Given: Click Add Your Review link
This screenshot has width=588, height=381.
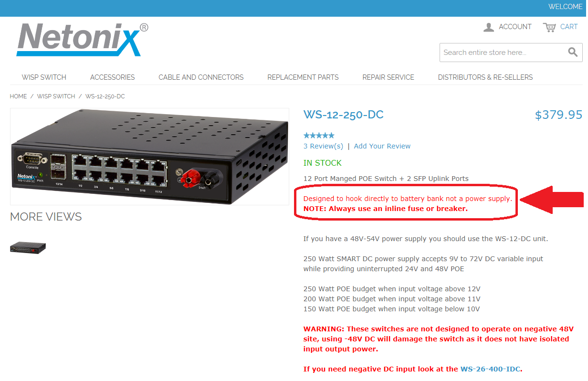Looking at the screenshot, I should tap(382, 146).
